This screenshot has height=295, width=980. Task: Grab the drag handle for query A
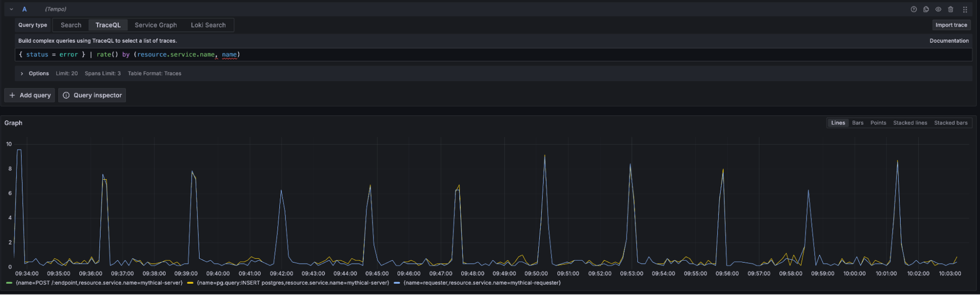tap(965, 9)
